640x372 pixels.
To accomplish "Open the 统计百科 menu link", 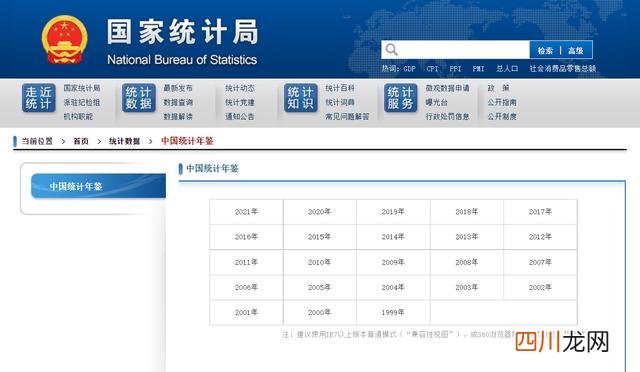I will click(x=340, y=88).
